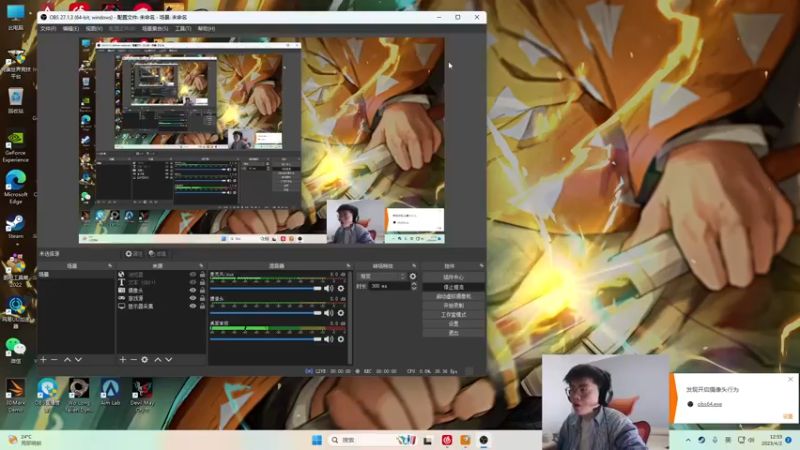Click the transition duration 300 ms field
The width and height of the screenshot is (800, 450).
point(389,286)
